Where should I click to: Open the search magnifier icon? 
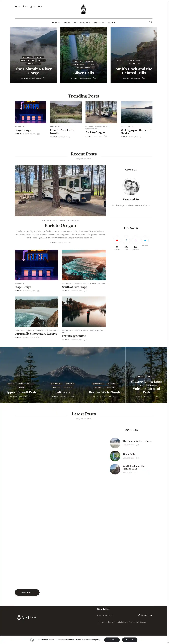pos(150,22)
